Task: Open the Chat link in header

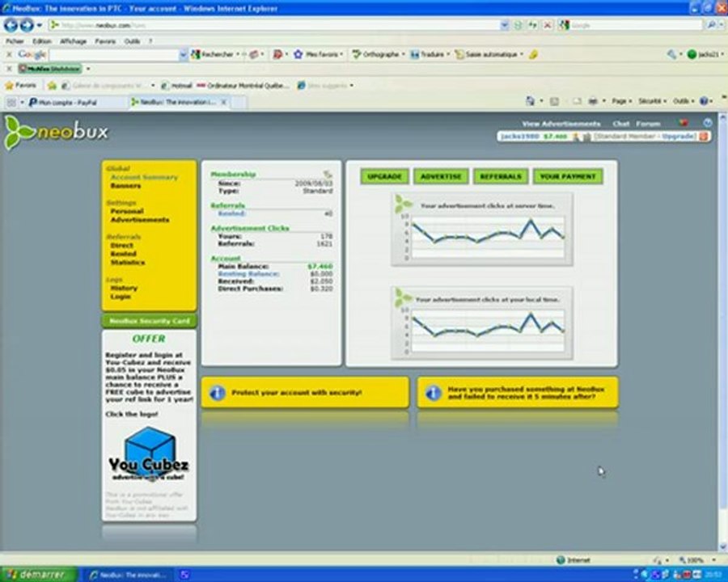Action: coord(620,124)
